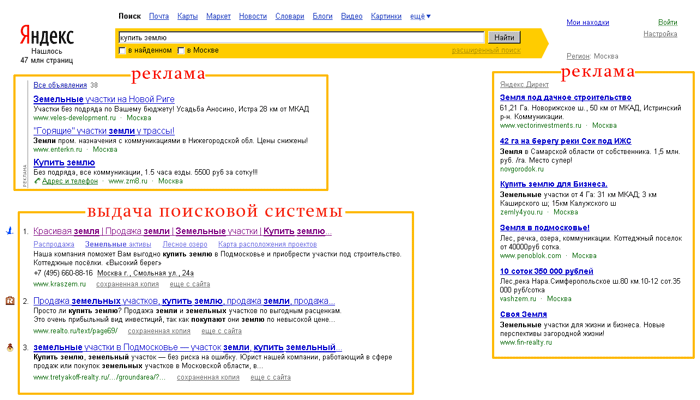Open 'Карта расположения проектов' sitelink

point(267,245)
